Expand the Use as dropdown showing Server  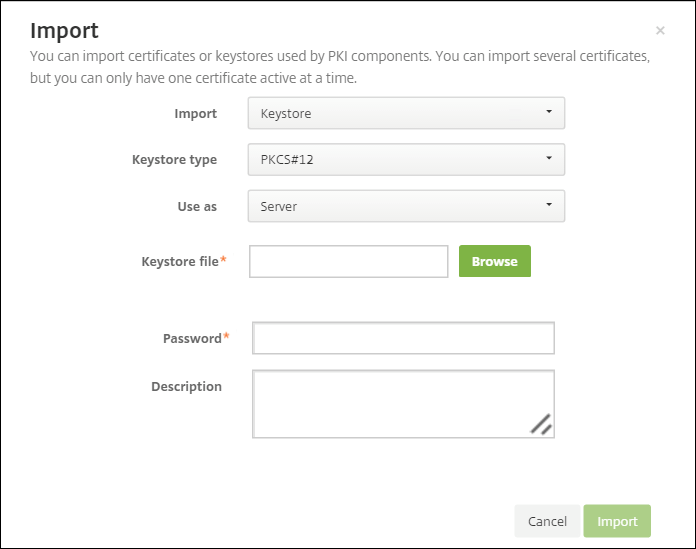406,206
